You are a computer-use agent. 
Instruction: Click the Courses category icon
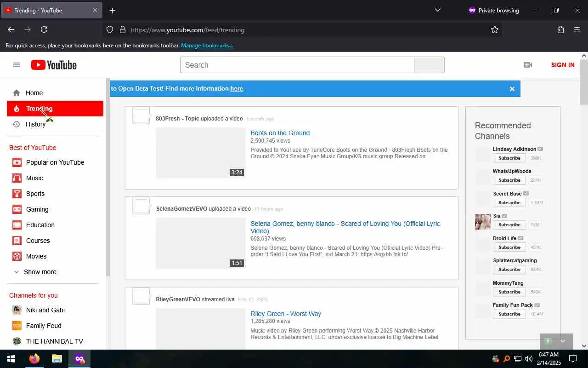[x=17, y=241]
